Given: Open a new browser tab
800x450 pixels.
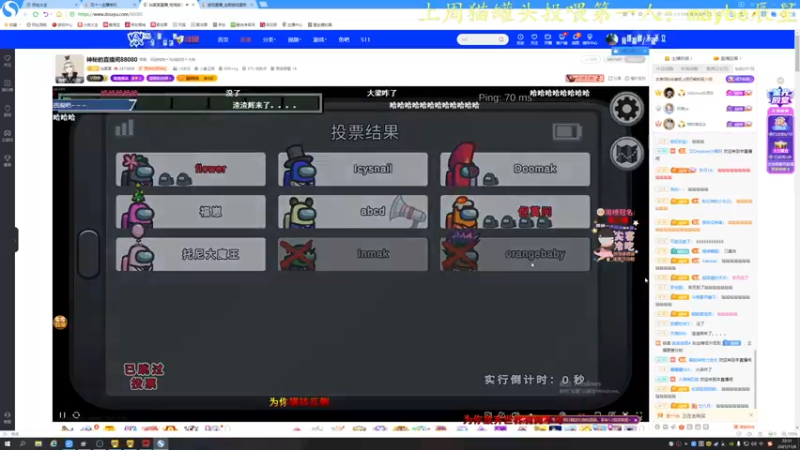Looking at the screenshot, I should 263,5.
